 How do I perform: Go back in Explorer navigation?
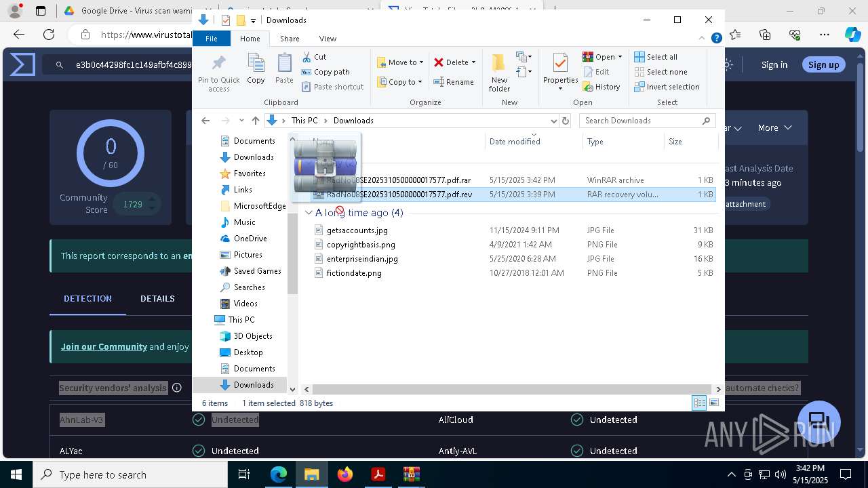(205, 121)
